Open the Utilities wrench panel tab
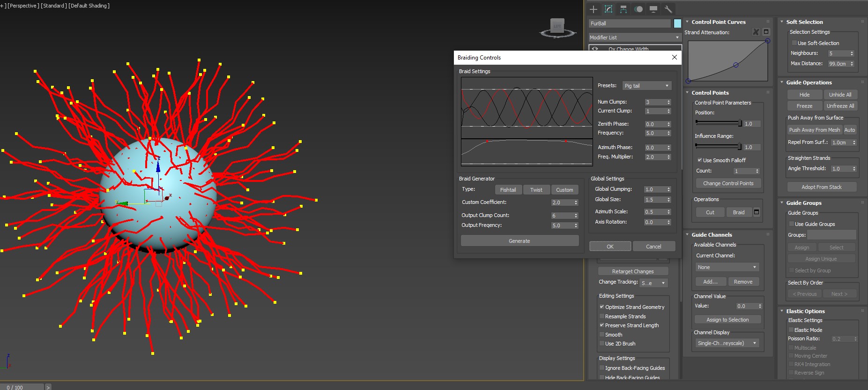Viewport: 868px width, 390px height. 668,9
